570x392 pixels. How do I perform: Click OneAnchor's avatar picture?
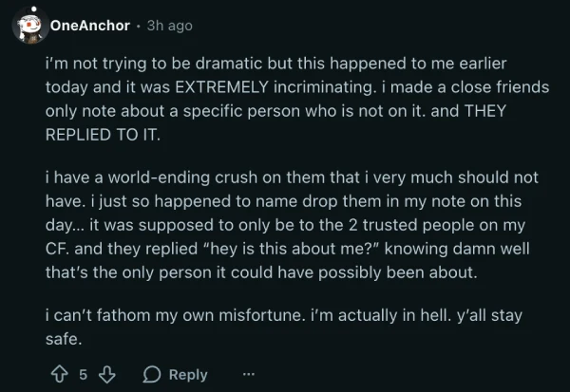pos(29,27)
